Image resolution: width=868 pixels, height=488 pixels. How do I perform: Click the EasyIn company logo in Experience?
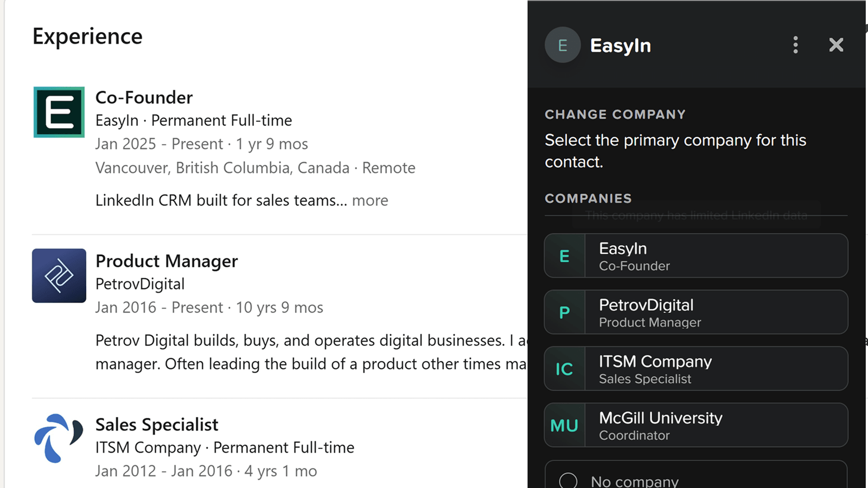[59, 112]
